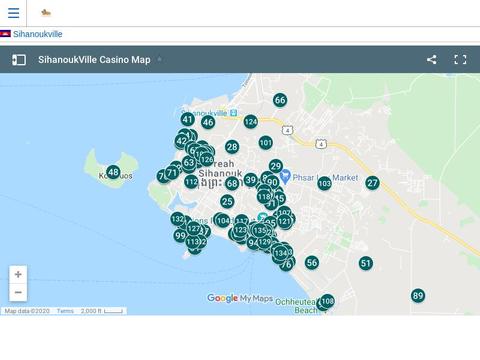Viewport: 480px width, 360px height.
Task: Select casino marker 101
Action: (266, 143)
